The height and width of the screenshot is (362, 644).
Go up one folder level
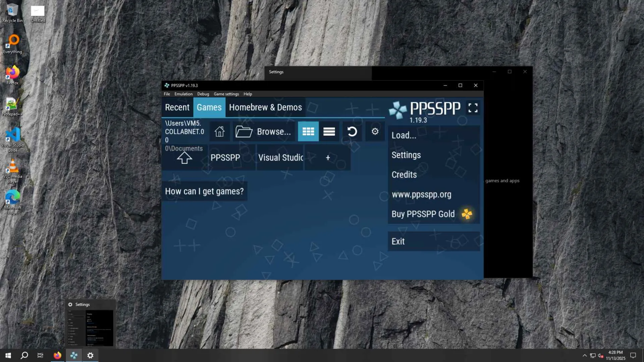click(184, 158)
